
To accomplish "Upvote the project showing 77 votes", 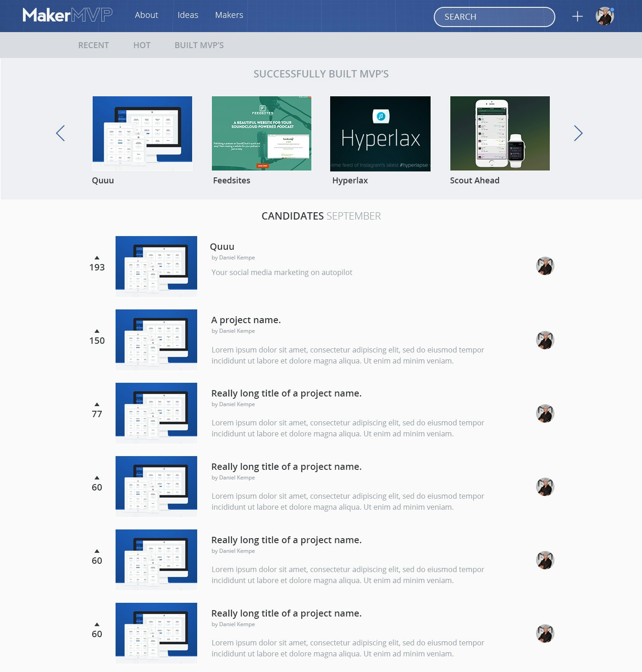I will click(x=96, y=404).
